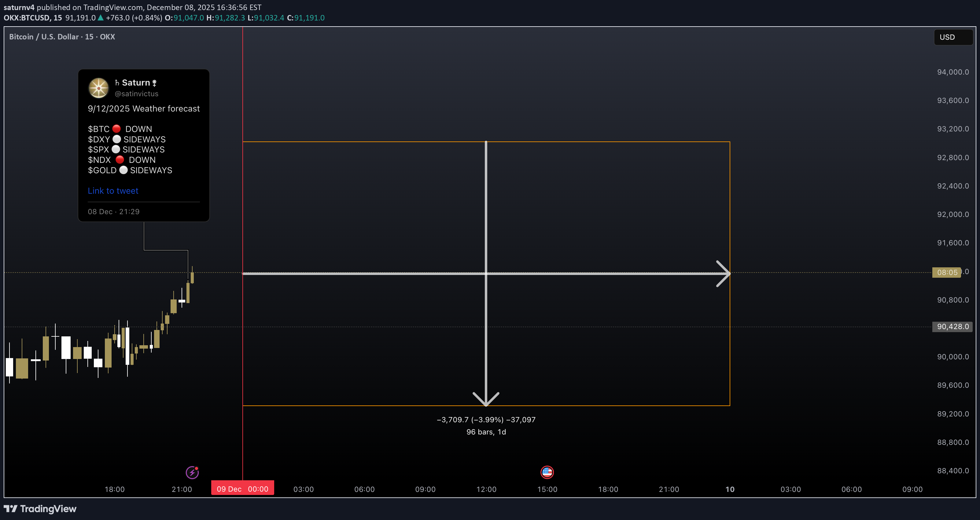Screen dimensions: 980x520
Task: Click the red circle beside $BTC
Action: point(116,129)
